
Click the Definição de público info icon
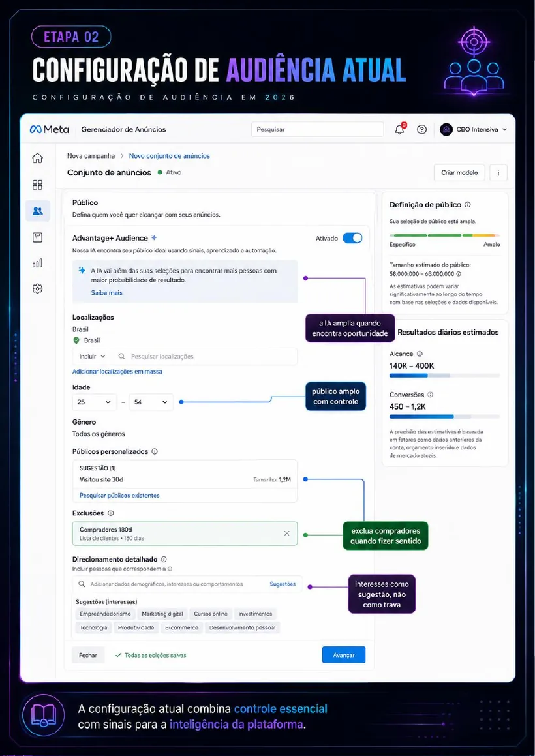coord(467,205)
